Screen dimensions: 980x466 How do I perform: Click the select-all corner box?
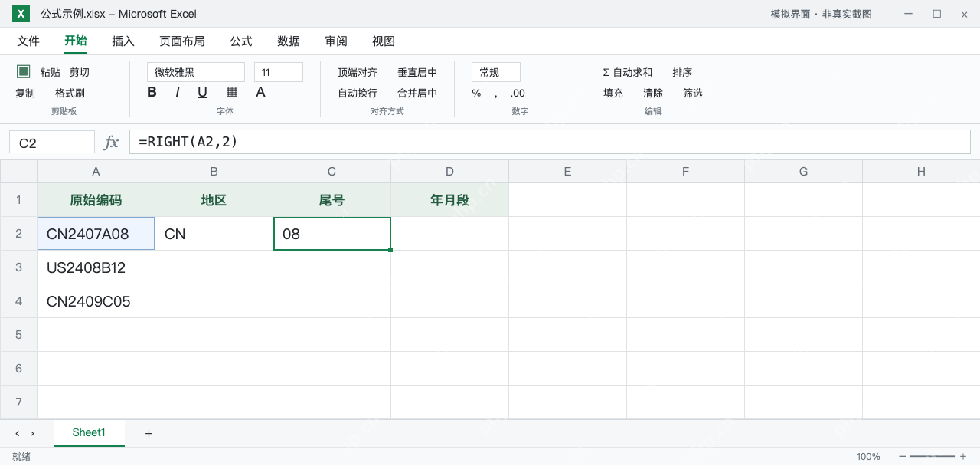click(x=18, y=172)
